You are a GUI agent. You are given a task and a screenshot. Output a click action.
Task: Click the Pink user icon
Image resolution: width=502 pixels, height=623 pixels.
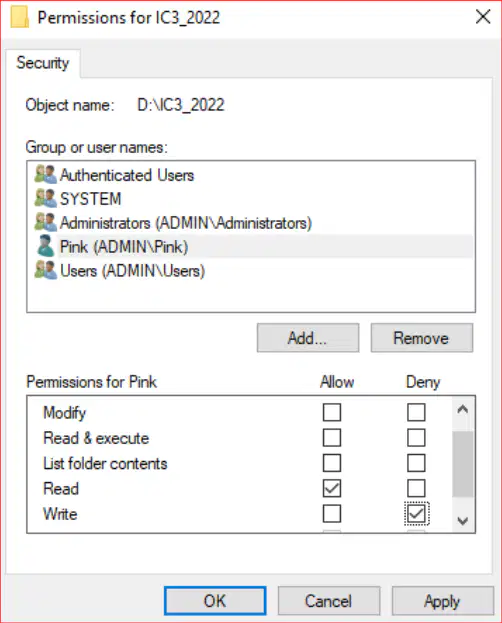point(45,246)
